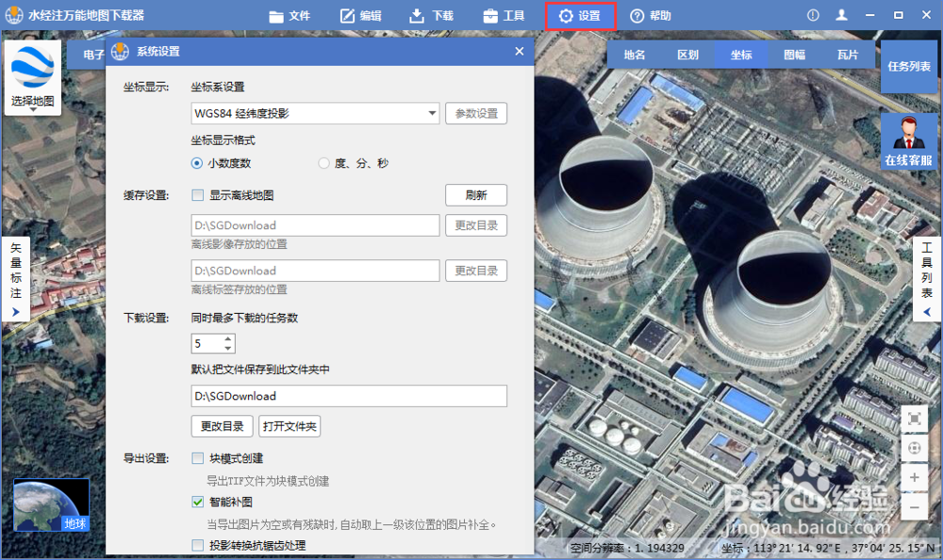Image resolution: width=943 pixels, height=560 pixels.
Task: Increase the max download tasks stepper
Action: coord(226,338)
